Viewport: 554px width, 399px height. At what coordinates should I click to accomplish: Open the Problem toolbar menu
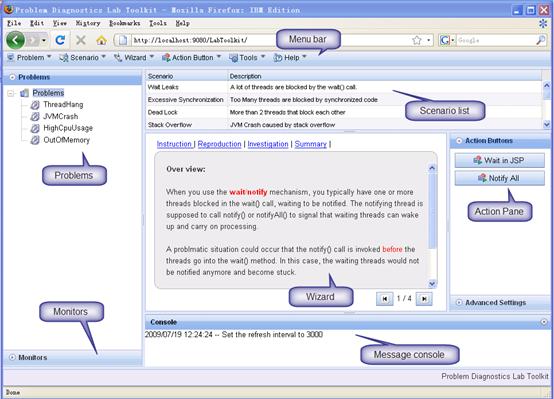pos(30,58)
